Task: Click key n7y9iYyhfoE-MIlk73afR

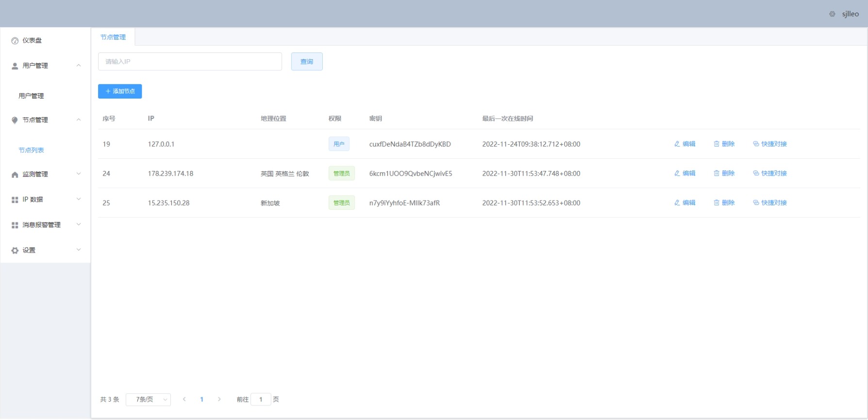Action: click(404, 203)
